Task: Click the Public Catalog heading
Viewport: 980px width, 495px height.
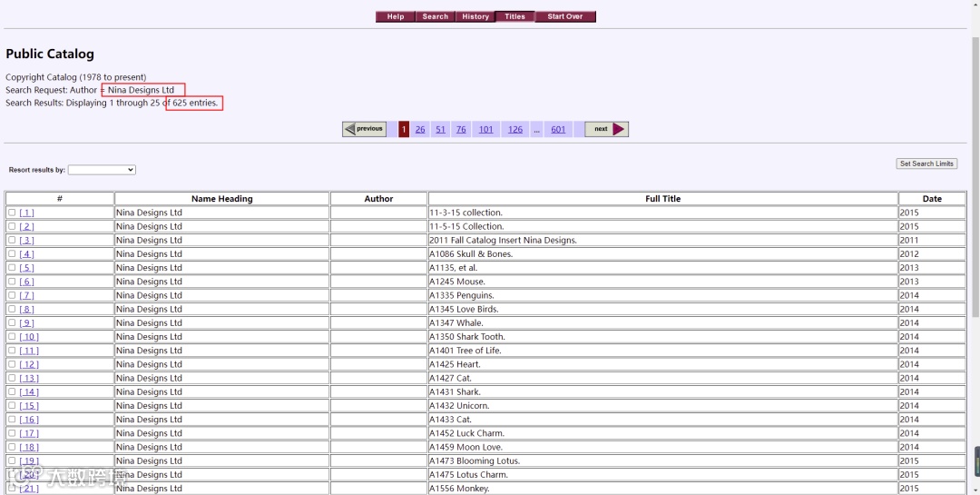Action: 50,54
